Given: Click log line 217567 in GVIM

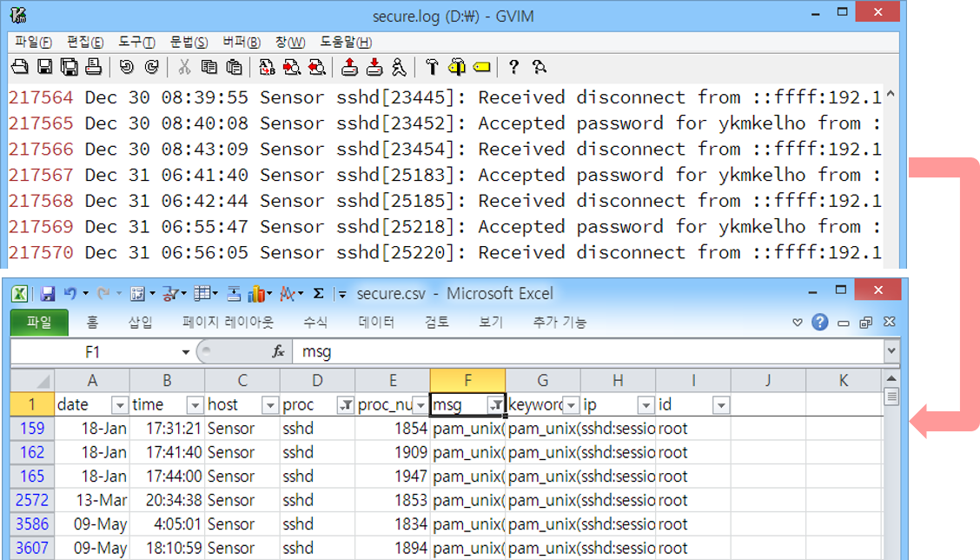Looking at the screenshot, I should tap(445, 175).
